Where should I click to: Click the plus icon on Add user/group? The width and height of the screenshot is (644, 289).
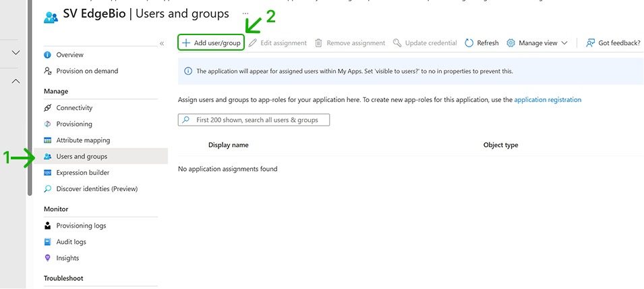pos(186,43)
